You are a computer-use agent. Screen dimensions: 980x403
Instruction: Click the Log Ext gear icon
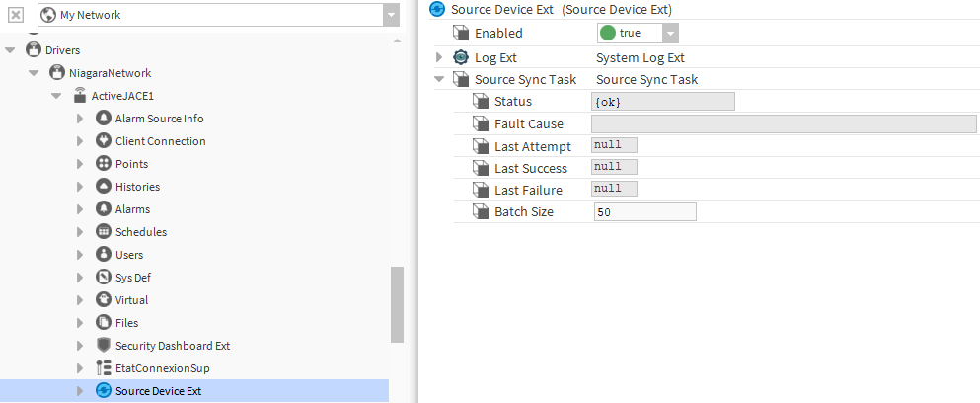click(x=460, y=58)
